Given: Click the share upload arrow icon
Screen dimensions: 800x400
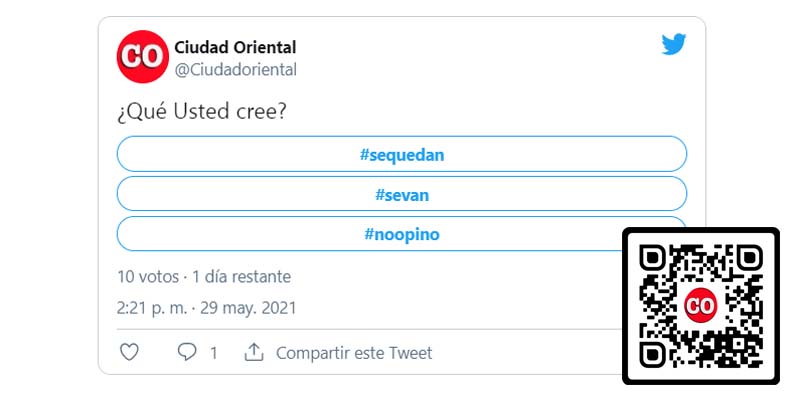Looking at the screenshot, I should tap(254, 352).
